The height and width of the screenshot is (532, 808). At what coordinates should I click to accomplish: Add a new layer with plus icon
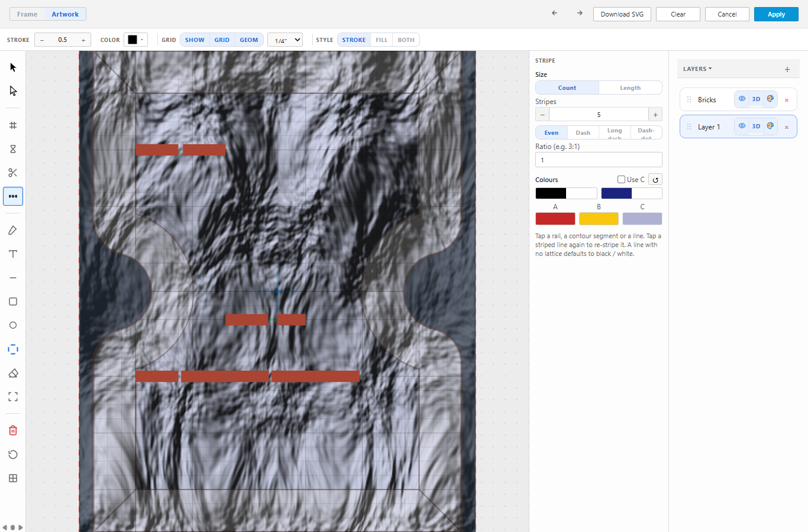tap(787, 69)
